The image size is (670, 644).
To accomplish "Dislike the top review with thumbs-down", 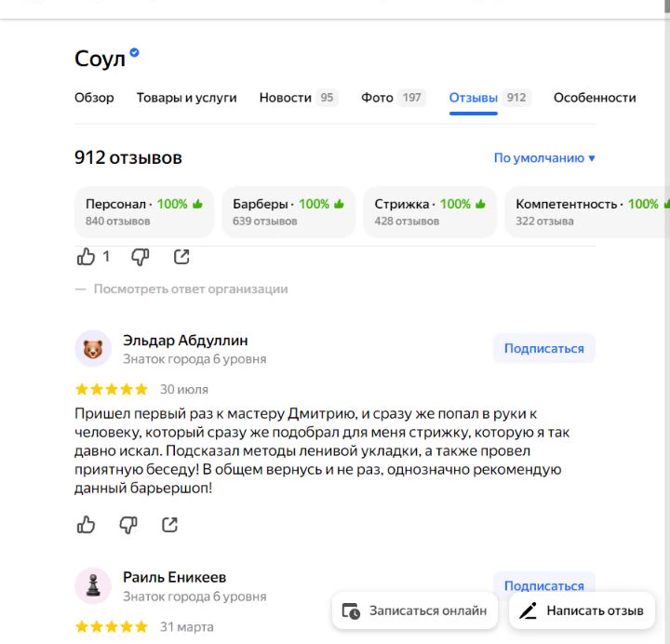I will pos(140,257).
